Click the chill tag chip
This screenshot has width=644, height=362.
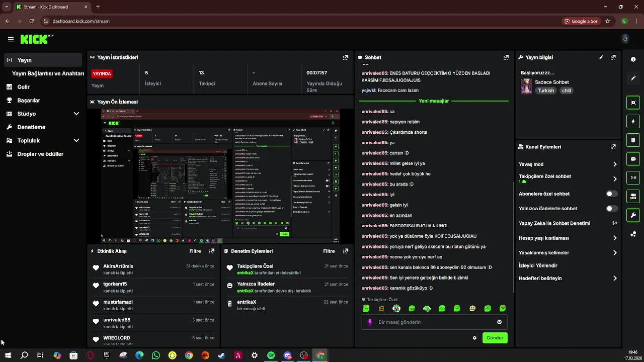(x=567, y=90)
